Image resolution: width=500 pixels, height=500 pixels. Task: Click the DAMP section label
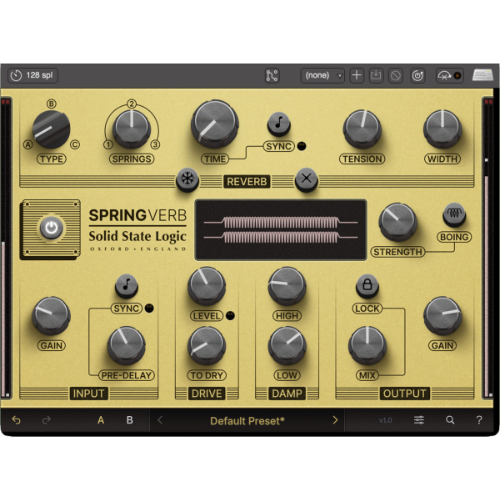tap(287, 393)
